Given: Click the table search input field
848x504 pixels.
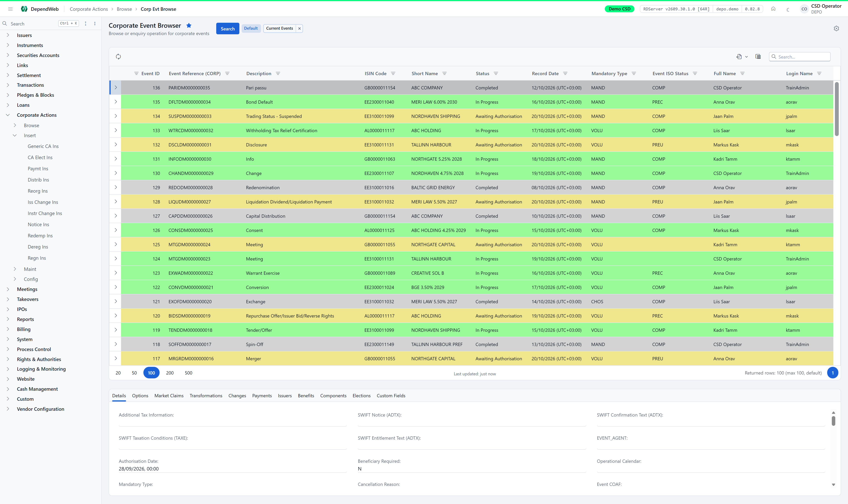Looking at the screenshot, I should (800, 57).
